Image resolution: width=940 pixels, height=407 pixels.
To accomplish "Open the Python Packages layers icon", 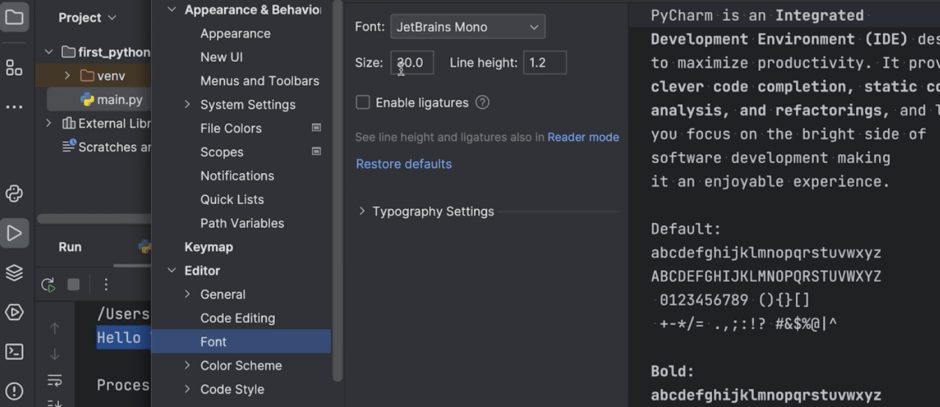I will [x=14, y=273].
